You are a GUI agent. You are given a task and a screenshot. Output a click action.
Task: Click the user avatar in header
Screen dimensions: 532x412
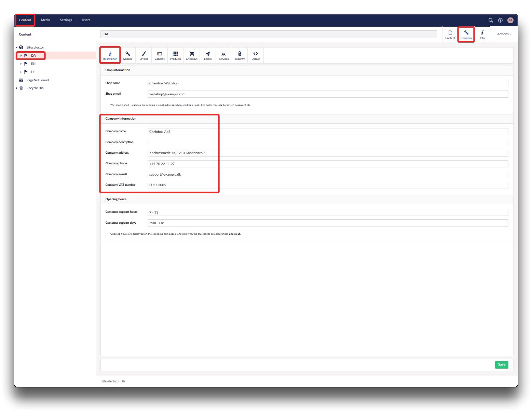(510, 20)
